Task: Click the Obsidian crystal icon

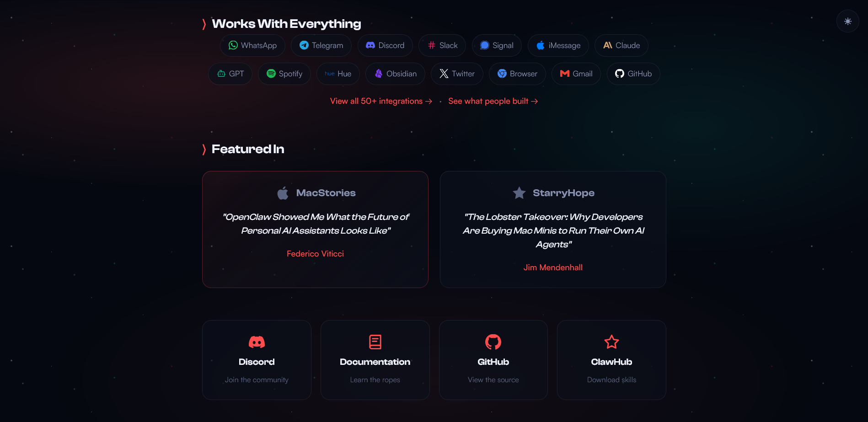Action: [379, 74]
